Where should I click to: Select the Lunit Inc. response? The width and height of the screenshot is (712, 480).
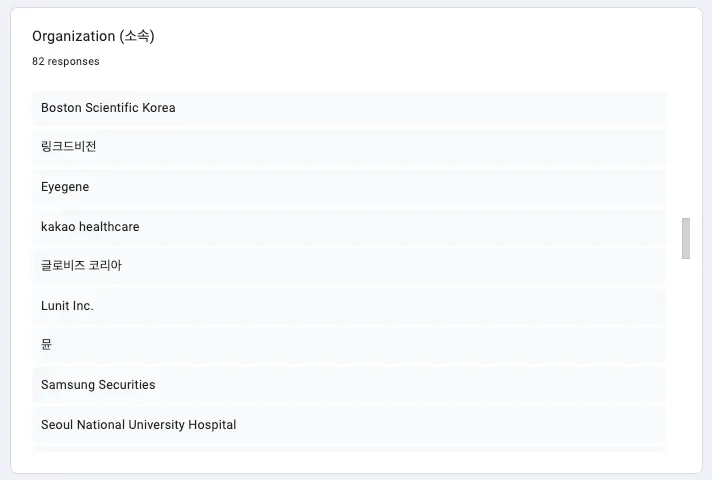[x=349, y=306]
